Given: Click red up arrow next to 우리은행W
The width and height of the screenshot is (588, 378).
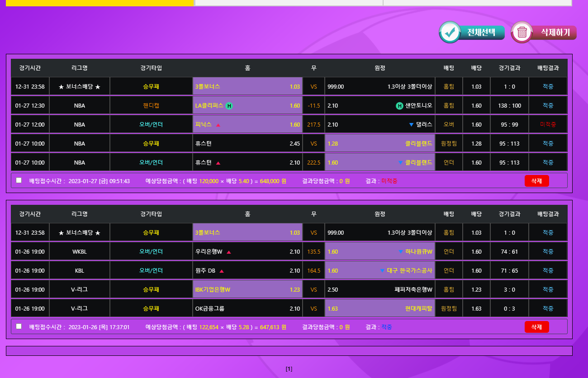Looking at the screenshot, I should click(x=229, y=252).
